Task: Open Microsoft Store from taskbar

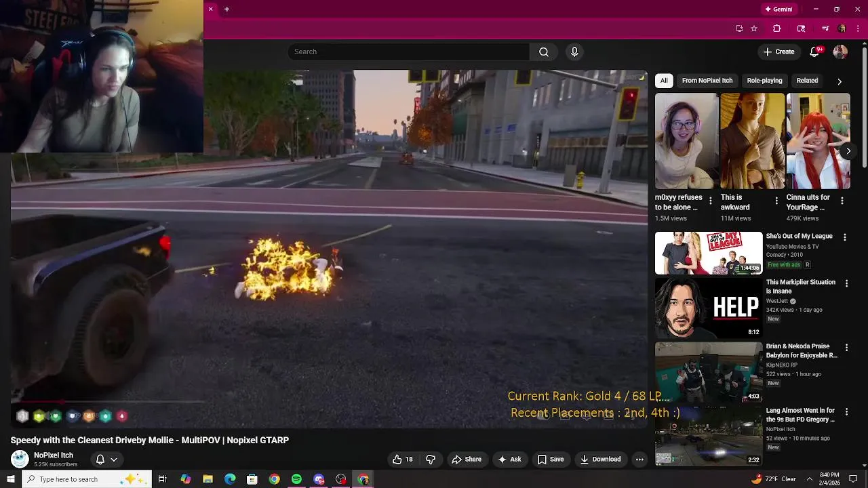Action: tap(252, 479)
